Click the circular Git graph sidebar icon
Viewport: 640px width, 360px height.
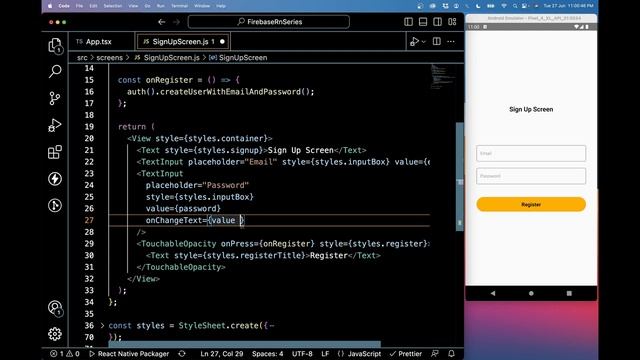pyautogui.click(x=55, y=205)
